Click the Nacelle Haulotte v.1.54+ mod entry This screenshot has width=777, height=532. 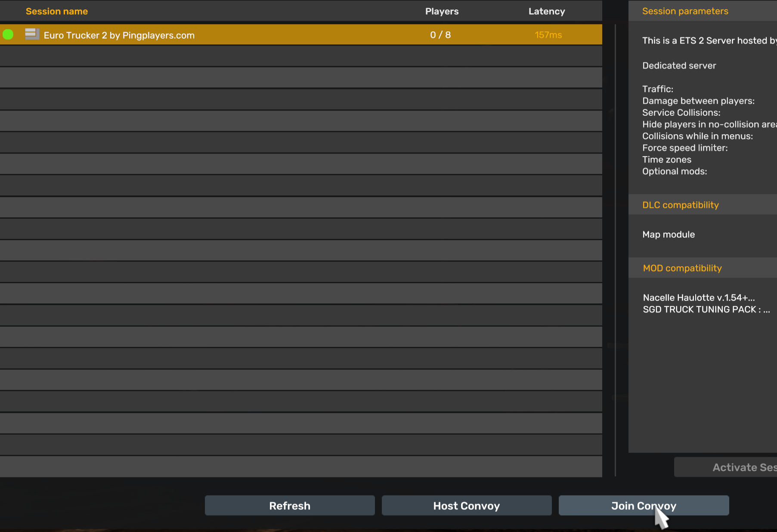pyautogui.click(x=699, y=297)
